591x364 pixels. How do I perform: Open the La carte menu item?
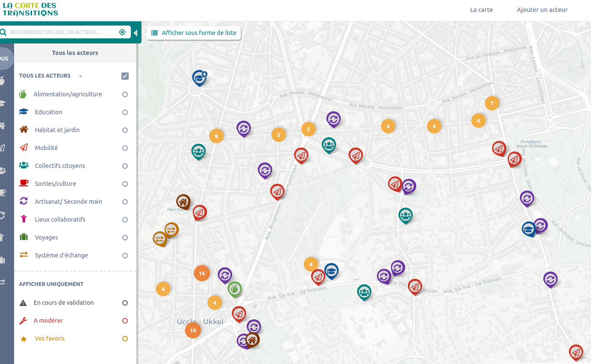[x=481, y=10]
